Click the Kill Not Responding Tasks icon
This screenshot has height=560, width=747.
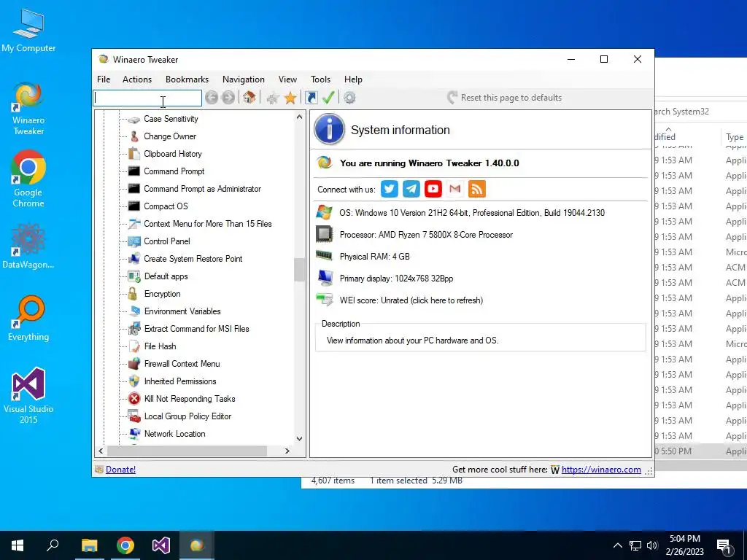tap(134, 399)
